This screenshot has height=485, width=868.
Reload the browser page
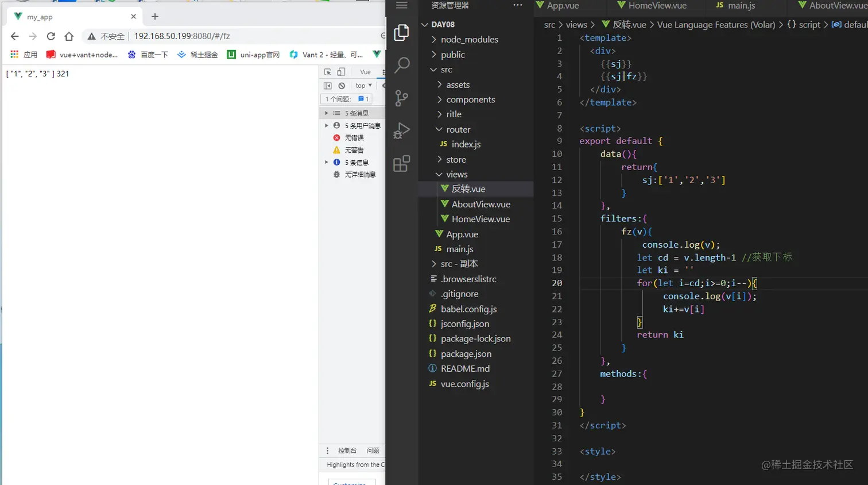tap(51, 36)
